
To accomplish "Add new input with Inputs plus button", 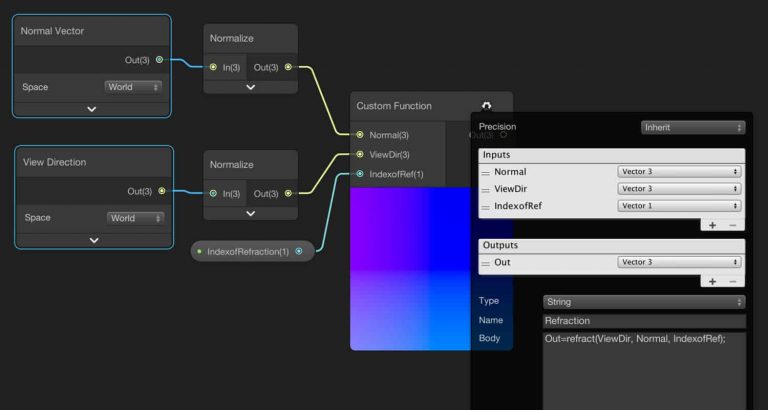I will 713,225.
